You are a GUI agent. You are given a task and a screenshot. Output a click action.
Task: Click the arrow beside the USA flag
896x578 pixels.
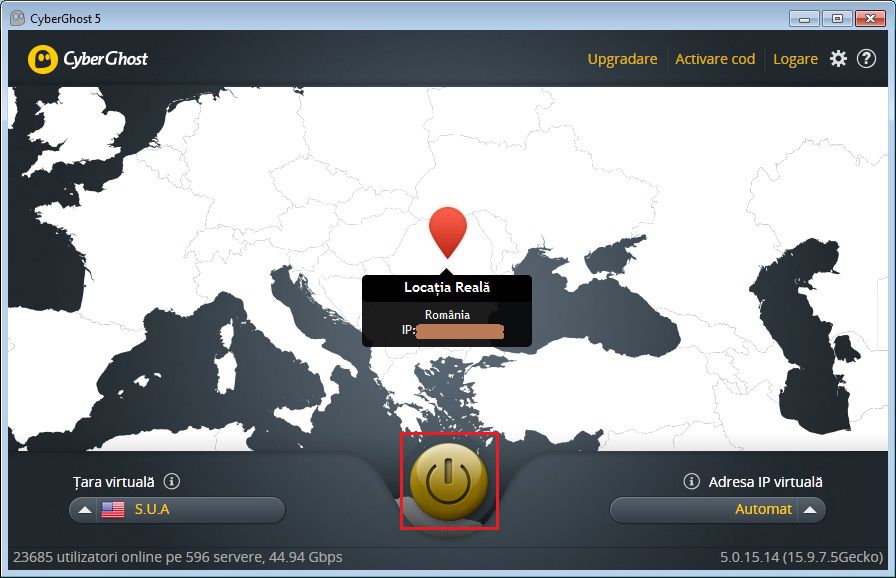coord(85,510)
